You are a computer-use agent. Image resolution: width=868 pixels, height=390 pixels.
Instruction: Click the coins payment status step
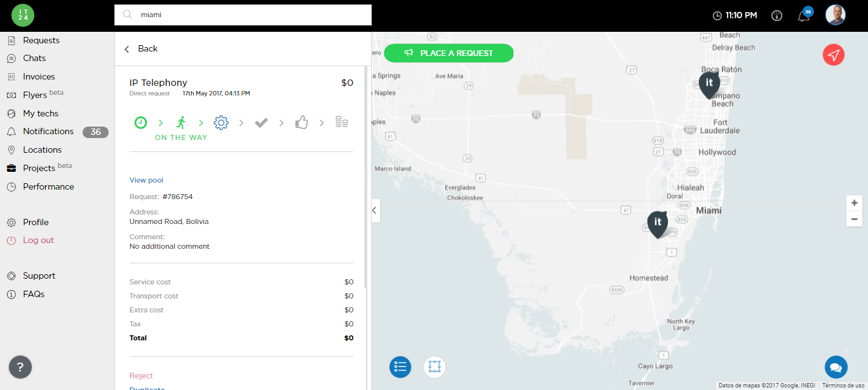342,122
